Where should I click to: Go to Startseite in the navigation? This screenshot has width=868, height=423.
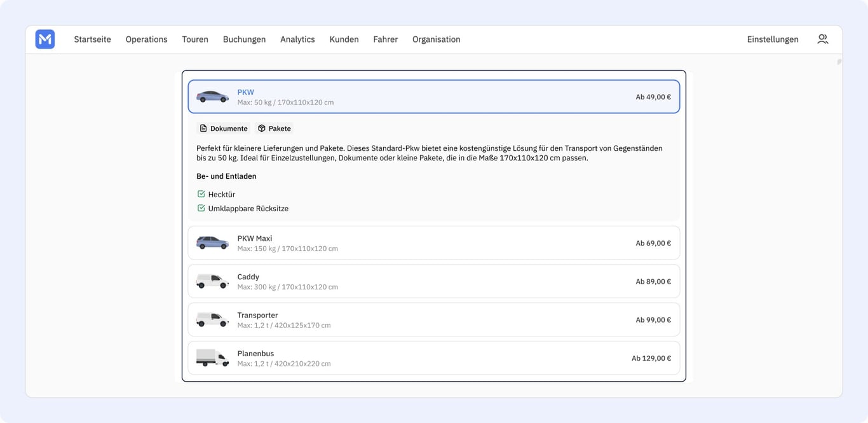(x=92, y=39)
